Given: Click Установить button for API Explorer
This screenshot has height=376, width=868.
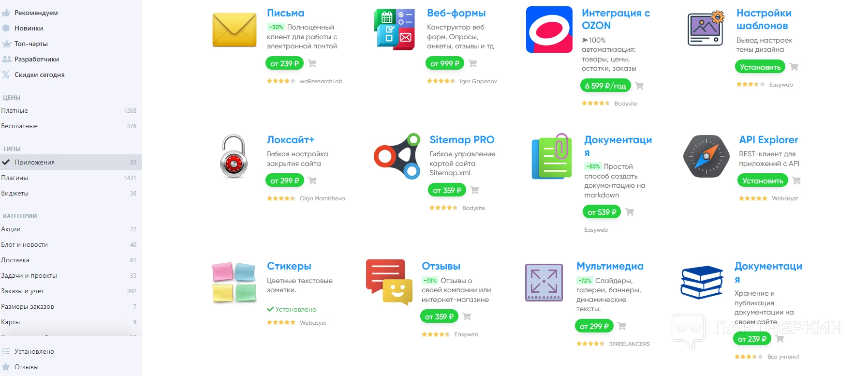Looking at the screenshot, I should 763,180.
